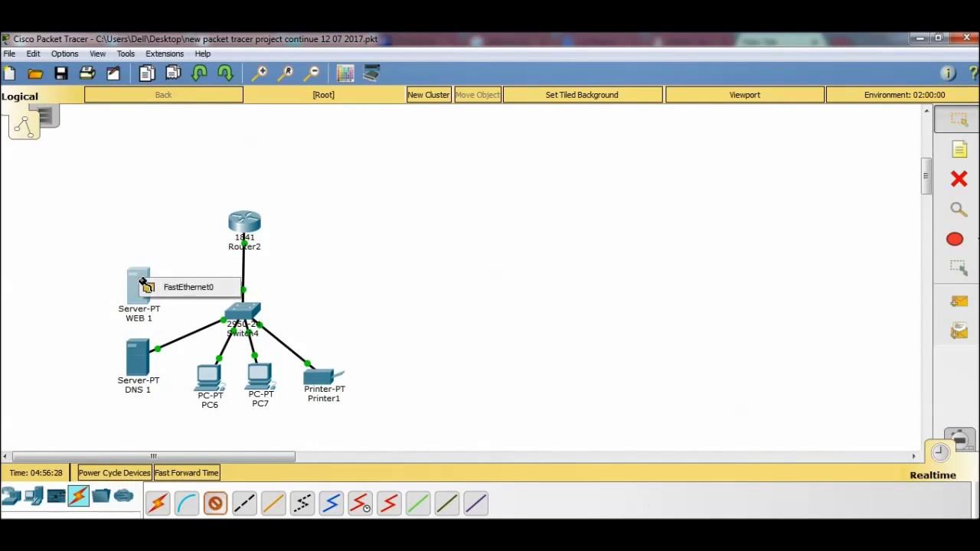
Task: Open the File menu
Action: click(9, 54)
